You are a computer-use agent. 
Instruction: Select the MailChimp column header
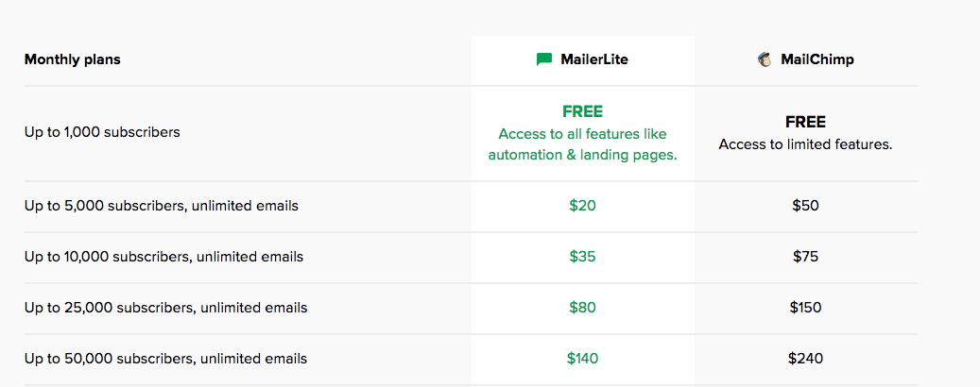tap(817, 59)
